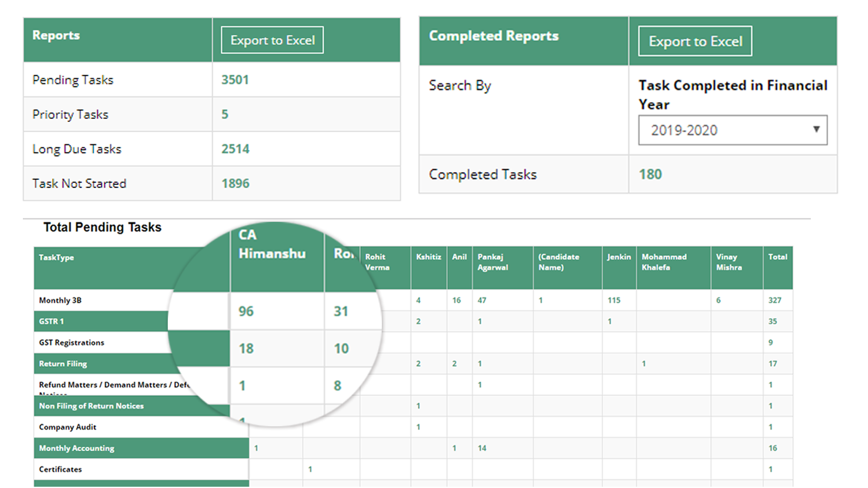The height and width of the screenshot is (488, 868).
Task: Click the Priority Tasks value 5
Action: (226, 114)
